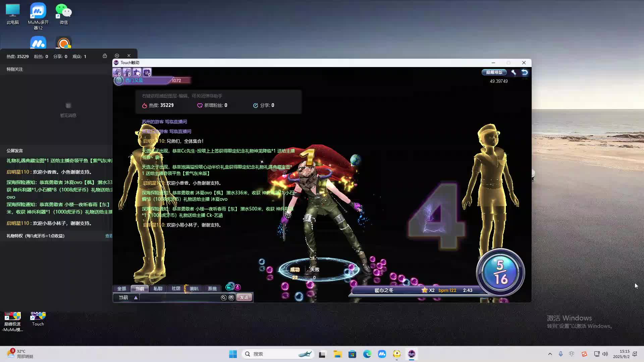644x362 pixels.
Task: Show hidden system tray icons chevron
Action: 550,354
